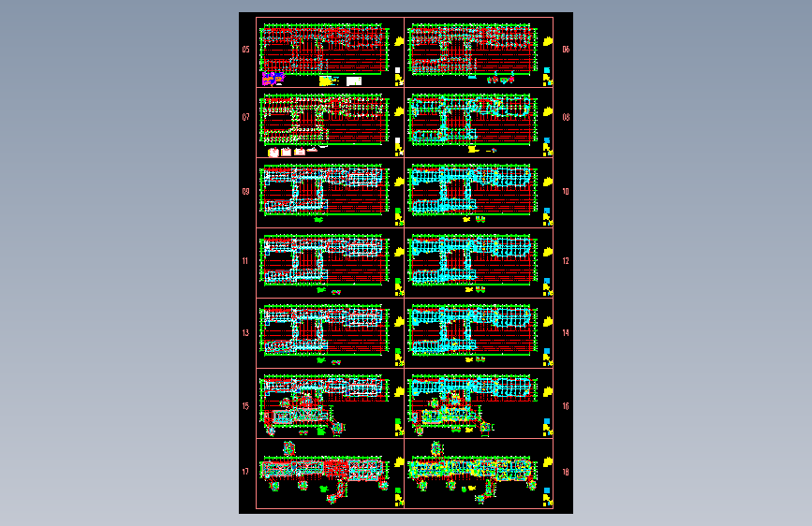Select the floor plan drawing in sheet 17
812x526 pixels.
(x=324, y=474)
